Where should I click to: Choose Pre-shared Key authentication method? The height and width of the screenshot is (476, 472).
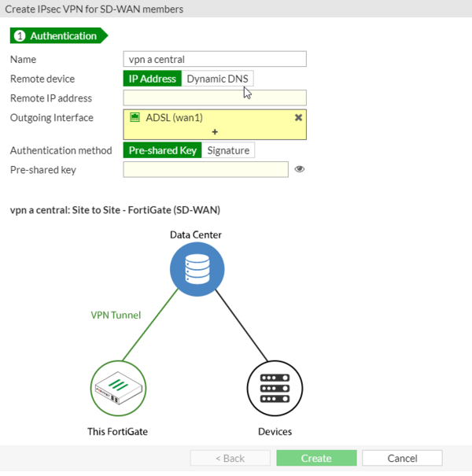[163, 150]
